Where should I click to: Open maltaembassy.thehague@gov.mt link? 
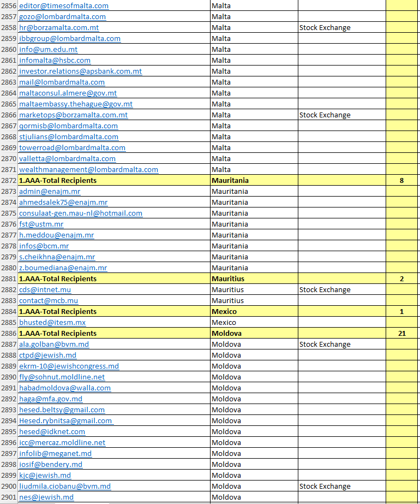click(x=76, y=104)
